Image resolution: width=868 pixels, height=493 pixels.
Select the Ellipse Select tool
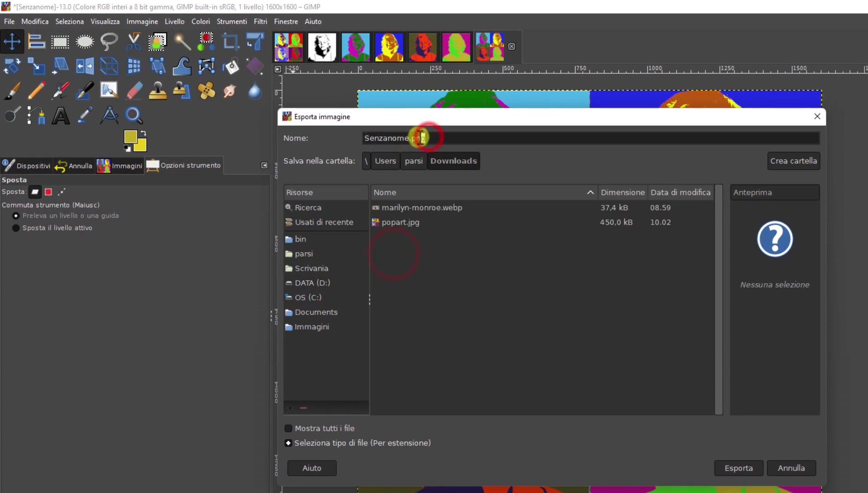pyautogui.click(x=85, y=42)
